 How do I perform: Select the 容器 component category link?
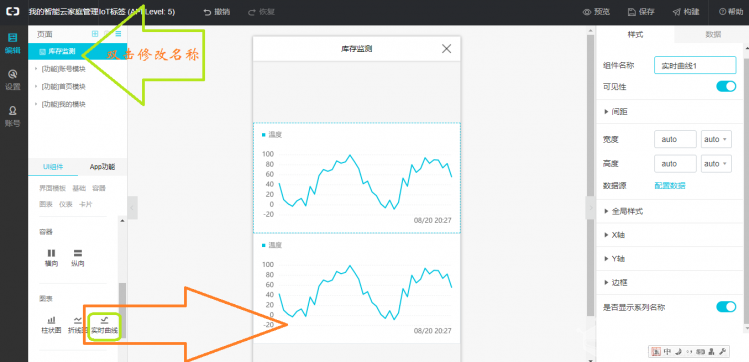[x=99, y=188]
